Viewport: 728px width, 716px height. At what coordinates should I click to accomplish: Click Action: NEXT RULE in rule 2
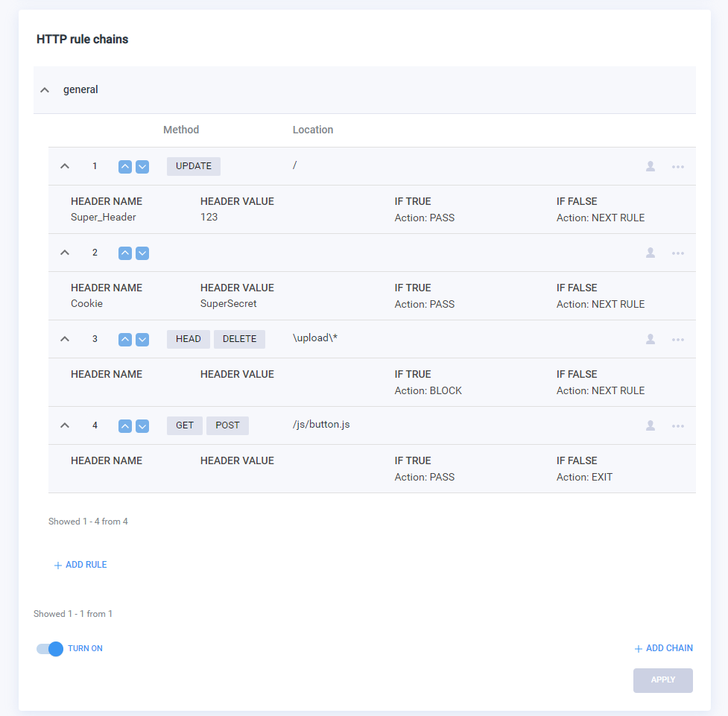(x=601, y=305)
